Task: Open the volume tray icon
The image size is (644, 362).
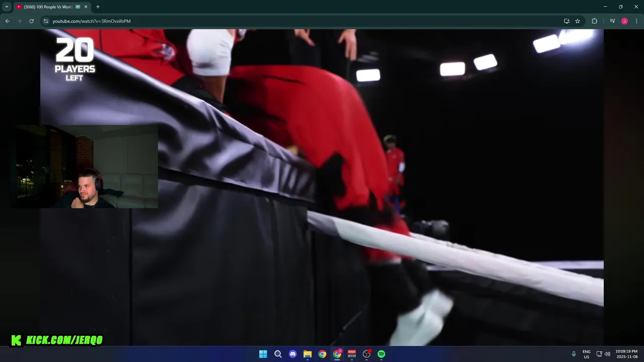Action: point(607,354)
